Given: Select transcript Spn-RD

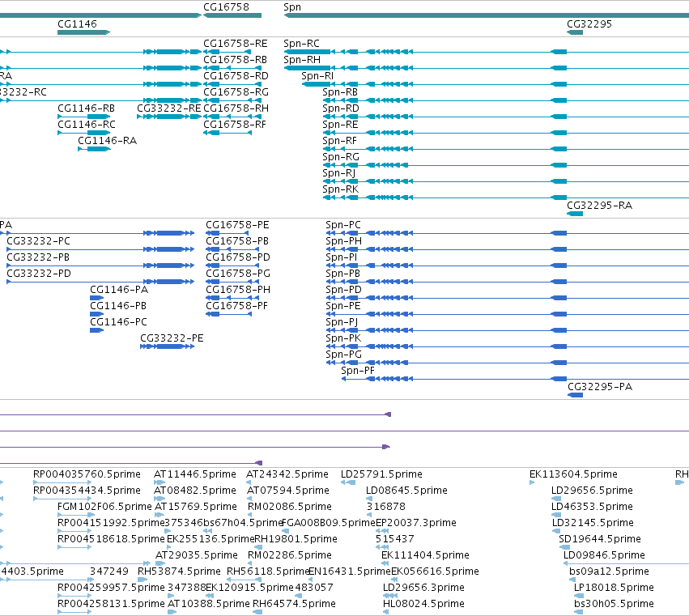Looking at the screenshot, I should 506,117.
